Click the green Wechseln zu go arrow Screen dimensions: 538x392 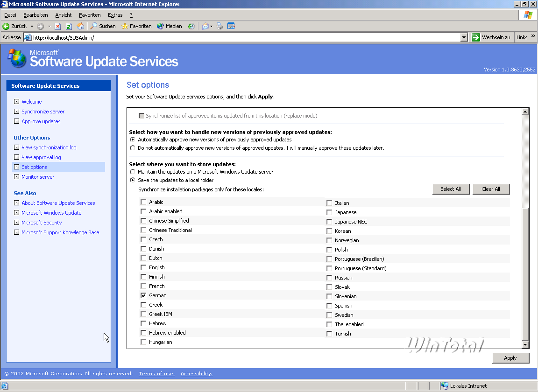(475, 37)
